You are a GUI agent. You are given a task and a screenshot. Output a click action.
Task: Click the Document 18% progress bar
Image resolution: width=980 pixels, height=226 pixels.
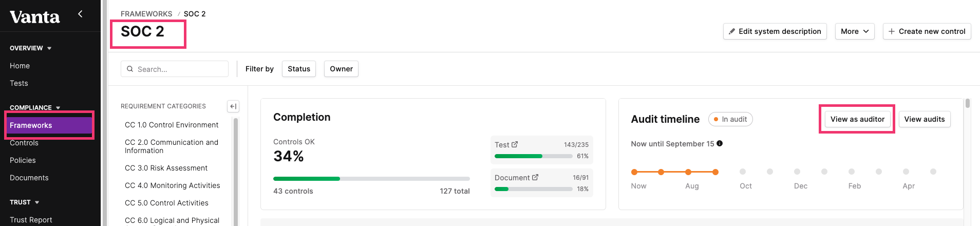534,189
